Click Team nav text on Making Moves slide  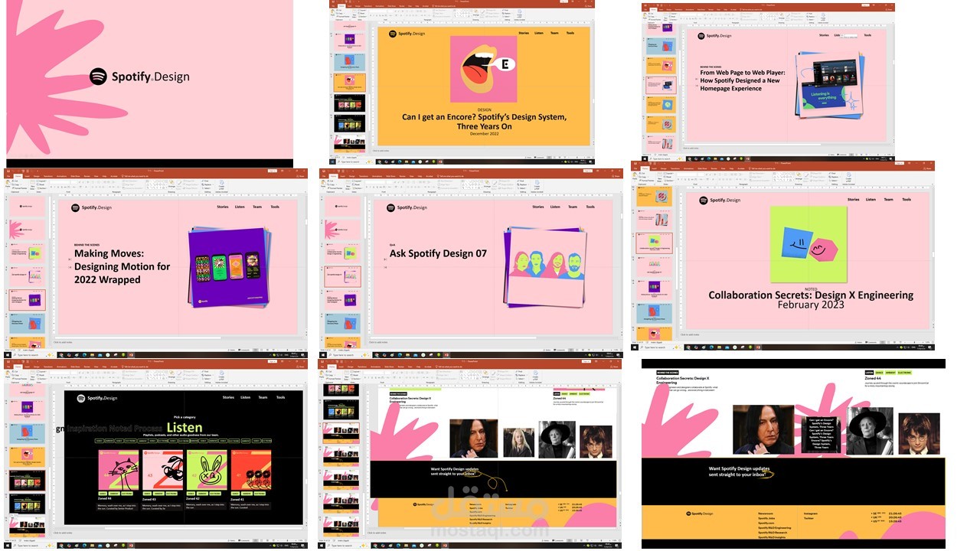(257, 207)
